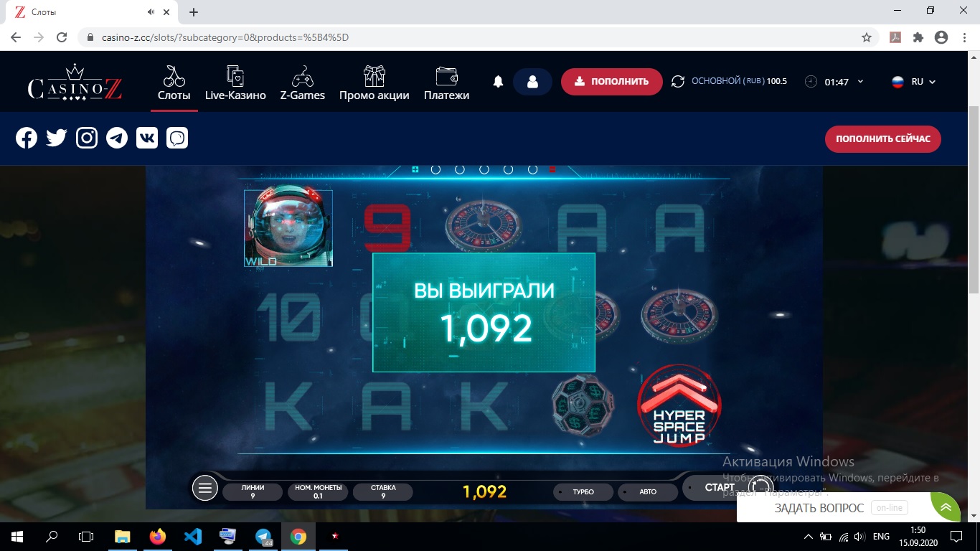Expand the 01:47 session time dropdown
This screenshot has width=980, height=551.
834,82
